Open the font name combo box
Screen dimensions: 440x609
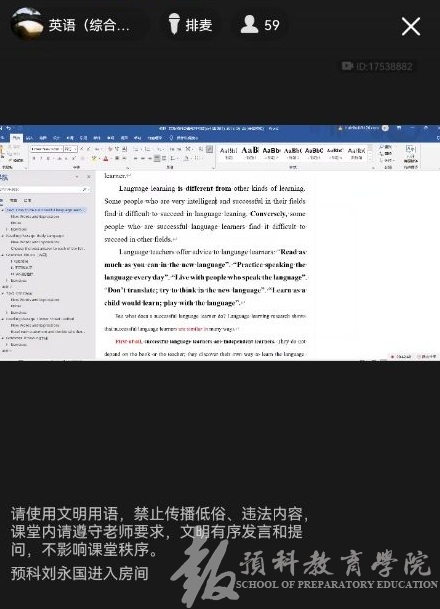pos(46,149)
